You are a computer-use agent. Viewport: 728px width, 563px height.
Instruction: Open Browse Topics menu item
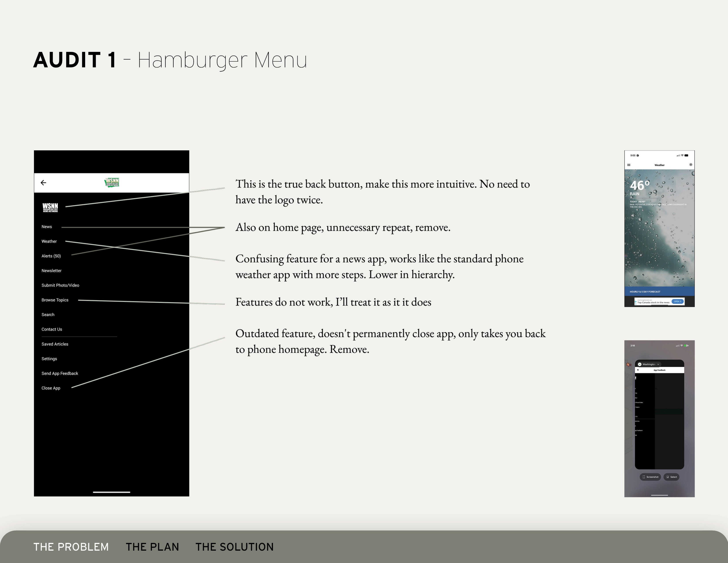[55, 300]
